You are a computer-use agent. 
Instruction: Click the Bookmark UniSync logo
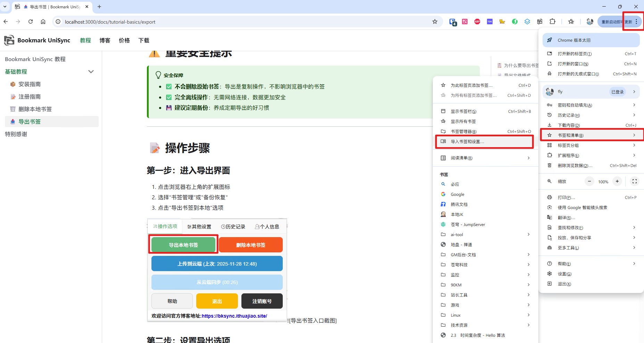pos(9,40)
